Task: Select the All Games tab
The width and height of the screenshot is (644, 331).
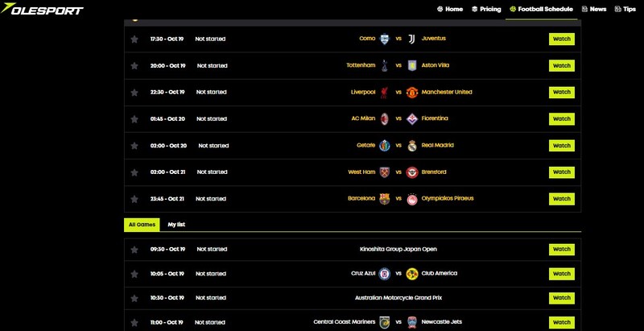Action: point(142,224)
